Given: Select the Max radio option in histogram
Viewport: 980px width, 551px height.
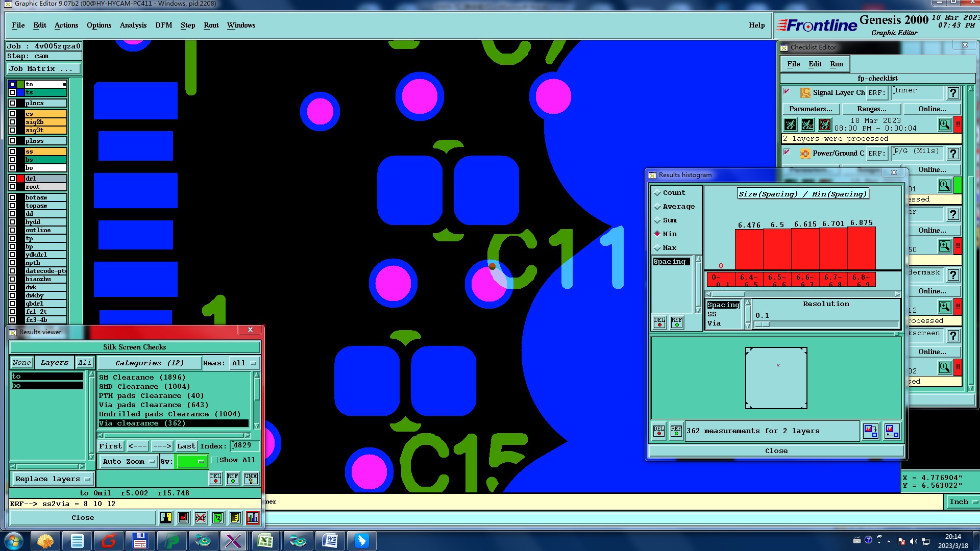Looking at the screenshot, I should (657, 248).
